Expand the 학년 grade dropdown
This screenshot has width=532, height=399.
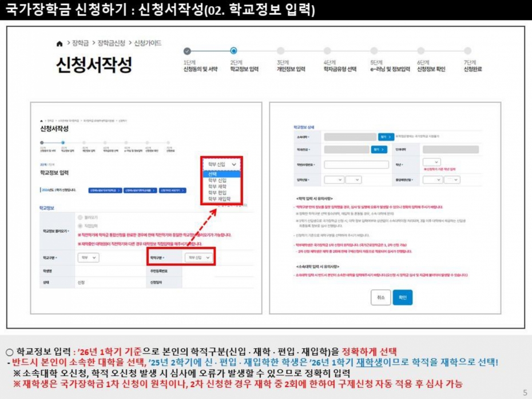point(432,162)
